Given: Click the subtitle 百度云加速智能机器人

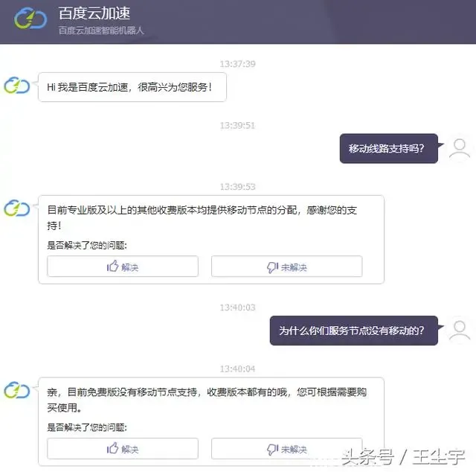Looking at the screenshot, I should click(101, 31).
